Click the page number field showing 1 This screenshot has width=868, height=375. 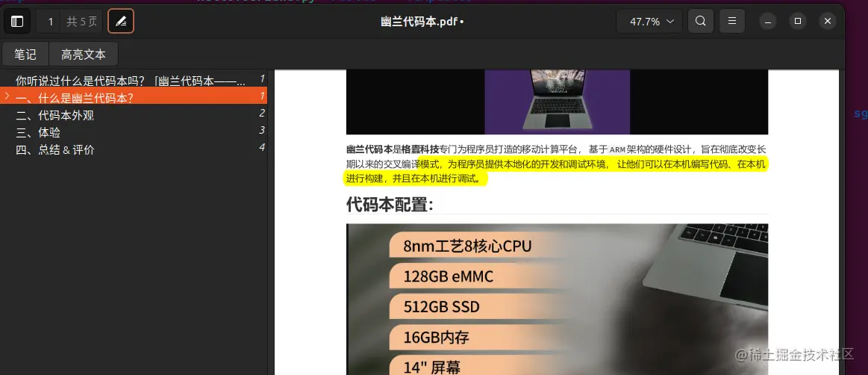click(50, 22)
